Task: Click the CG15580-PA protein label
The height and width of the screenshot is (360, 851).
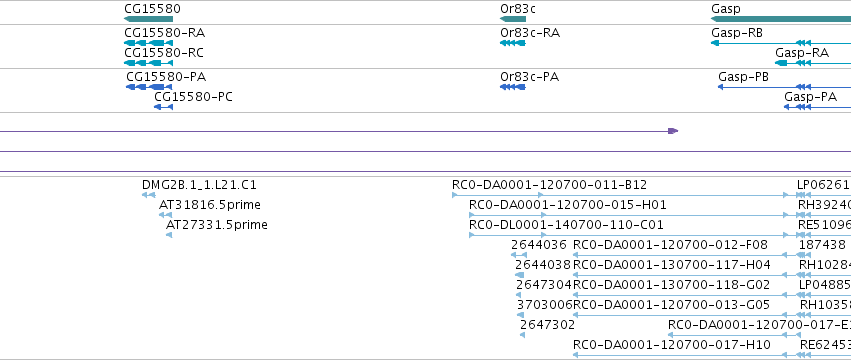Action: pos(166,77)
